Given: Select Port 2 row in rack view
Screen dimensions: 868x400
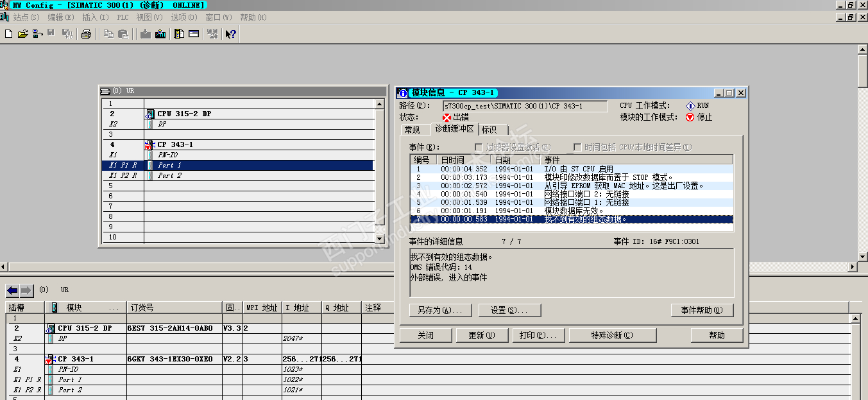Looking at the screenshot, I should coord(237,175).
